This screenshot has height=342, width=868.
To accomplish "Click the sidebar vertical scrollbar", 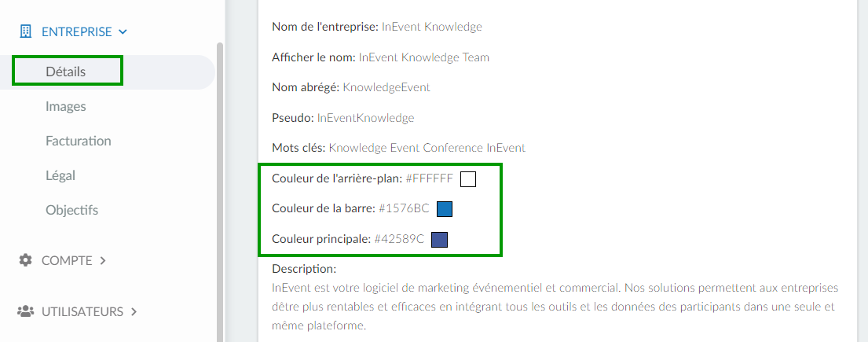I will click(220, 191).
